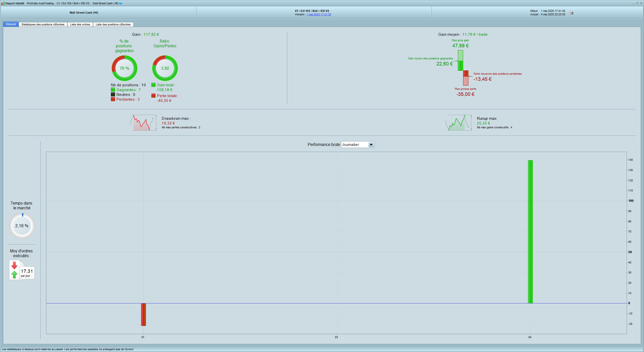This screenshot has width=644, height=352.
Task: Click the printer icon in the header
Action: pyautogui.click(x=571, y=13)
